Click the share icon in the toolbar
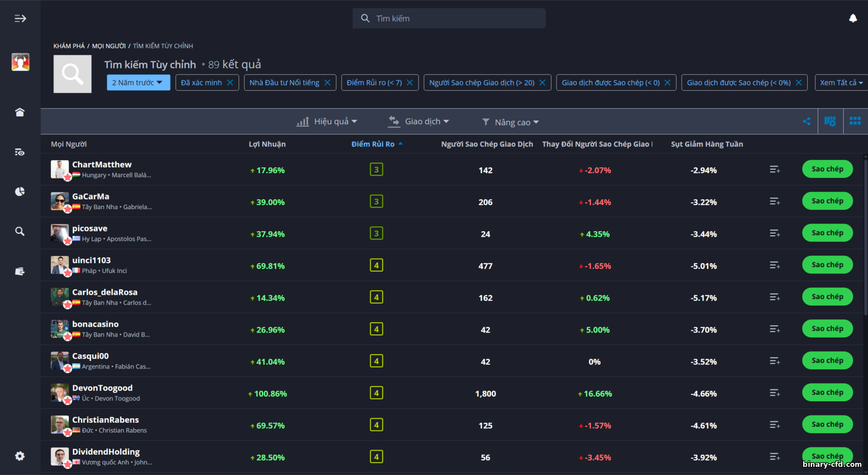This screenshot has height=475, width=868. 806,121
